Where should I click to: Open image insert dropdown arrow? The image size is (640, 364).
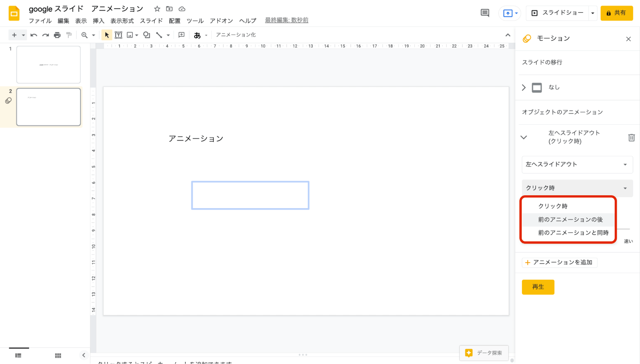click(137, 35)
